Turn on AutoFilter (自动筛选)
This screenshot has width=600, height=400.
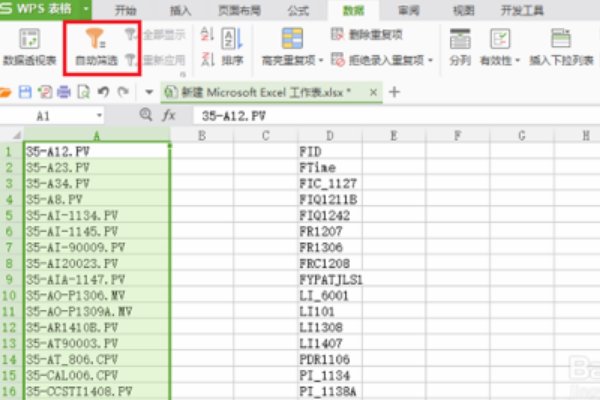96,47
